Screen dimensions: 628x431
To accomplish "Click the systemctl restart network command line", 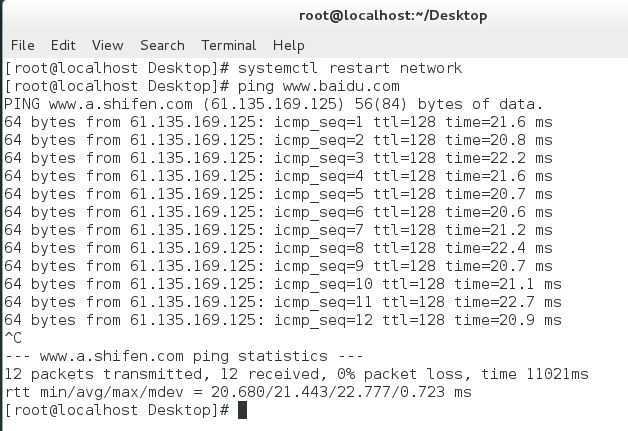I will click(x=233, y=68).
